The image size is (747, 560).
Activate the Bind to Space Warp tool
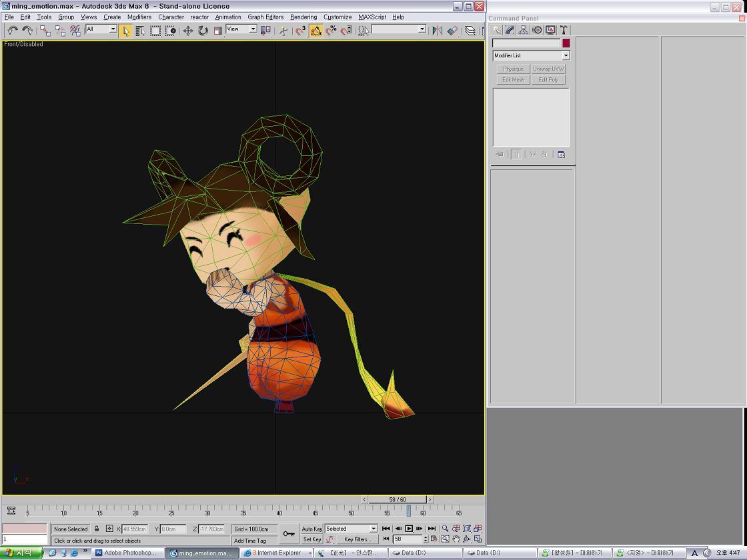point(75,31)
